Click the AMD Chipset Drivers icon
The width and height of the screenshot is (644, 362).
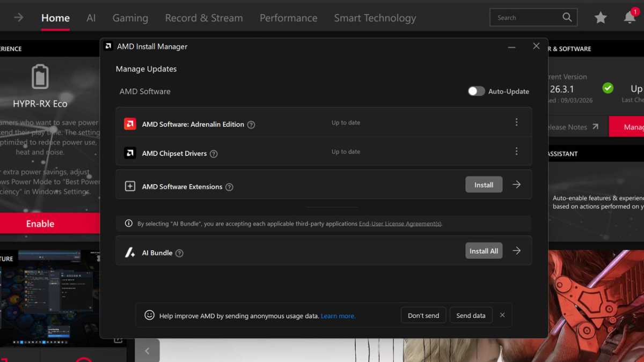coord(130,152)
